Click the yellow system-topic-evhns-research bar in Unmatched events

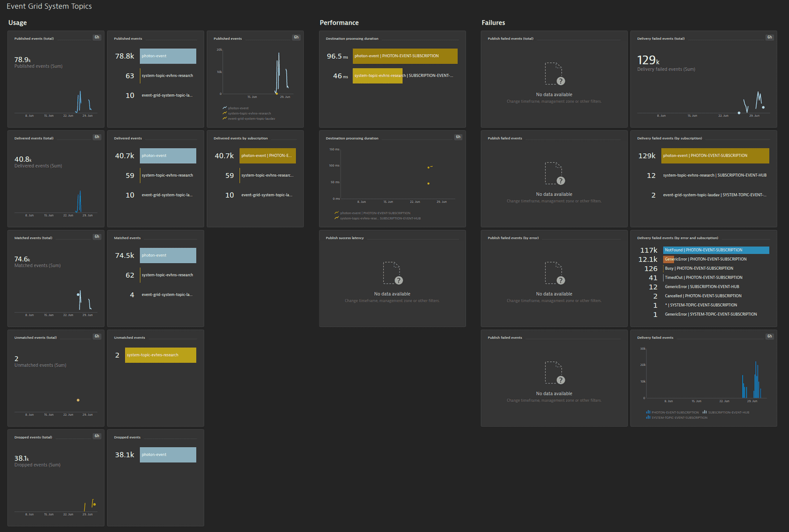[160, 355]
